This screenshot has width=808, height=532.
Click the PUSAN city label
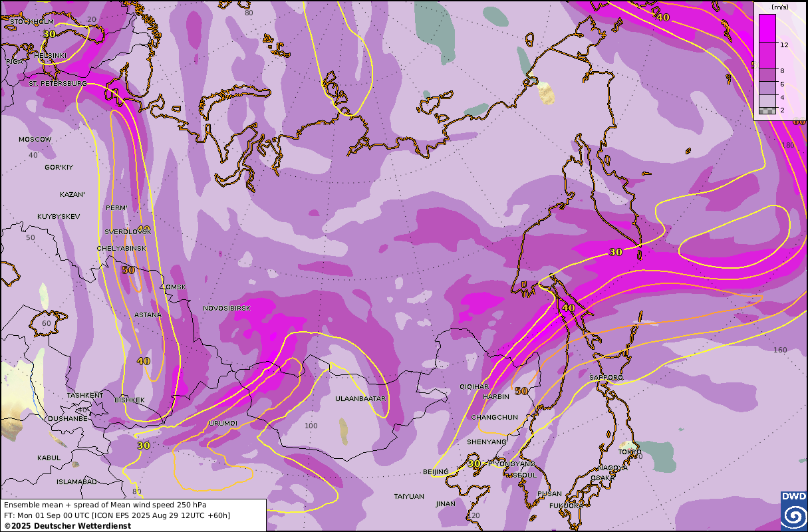[x=549, y=494]
